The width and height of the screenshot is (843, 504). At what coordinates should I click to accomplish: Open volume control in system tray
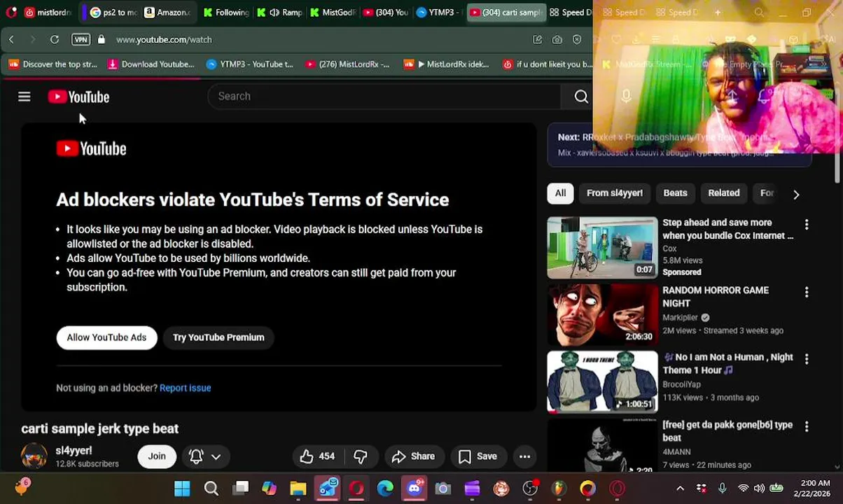(x=760, y=489)
